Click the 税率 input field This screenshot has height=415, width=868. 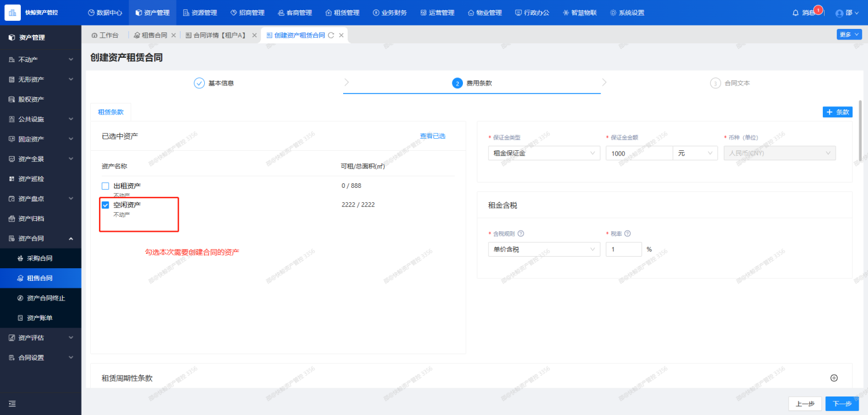pyautogui.click(x=624, y=249)
